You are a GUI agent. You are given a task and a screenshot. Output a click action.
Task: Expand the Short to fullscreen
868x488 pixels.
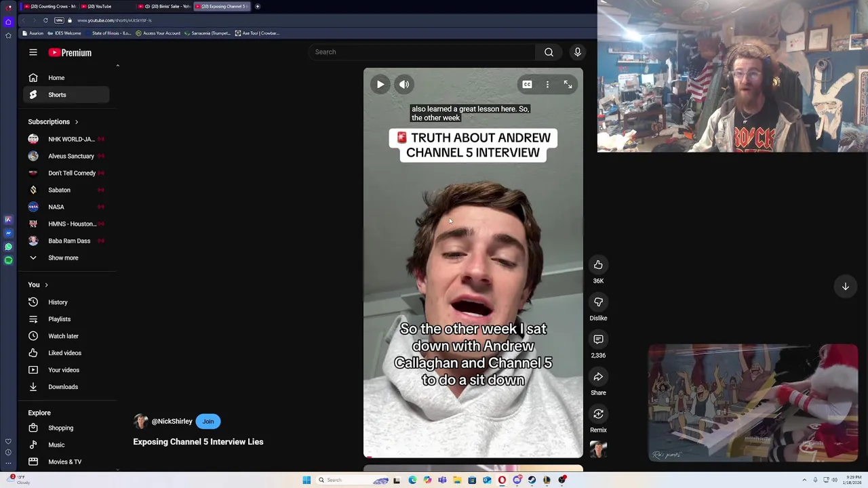568,85
